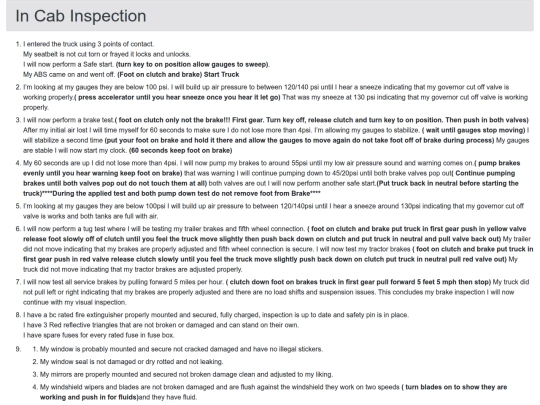Image resolution: width=540 pixels, height=405 pixels.
Task: Click bold '(60 seconds keep foot on brake)'
Action: [x=180, y=150]
